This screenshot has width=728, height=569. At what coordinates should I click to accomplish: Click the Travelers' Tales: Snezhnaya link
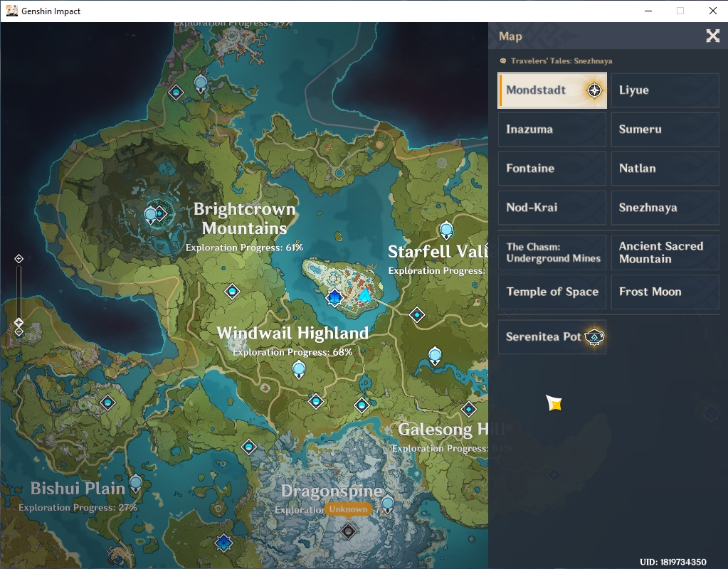(561, 60)
